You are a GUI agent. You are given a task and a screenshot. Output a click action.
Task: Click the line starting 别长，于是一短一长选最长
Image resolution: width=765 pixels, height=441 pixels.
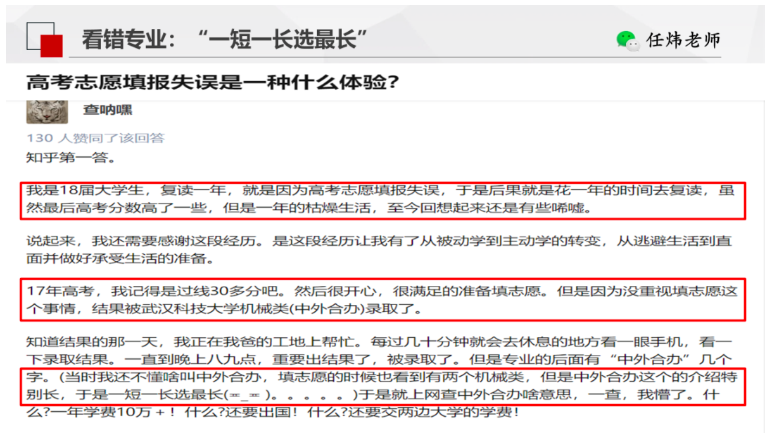coord(373,394)
